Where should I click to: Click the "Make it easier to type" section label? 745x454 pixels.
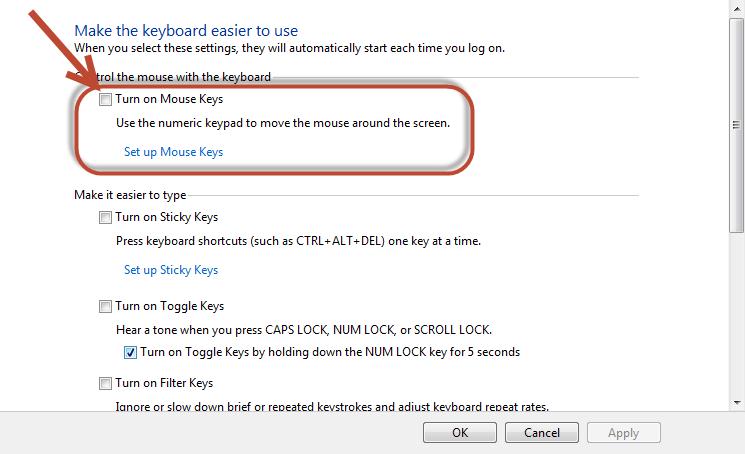coord(130,194)
